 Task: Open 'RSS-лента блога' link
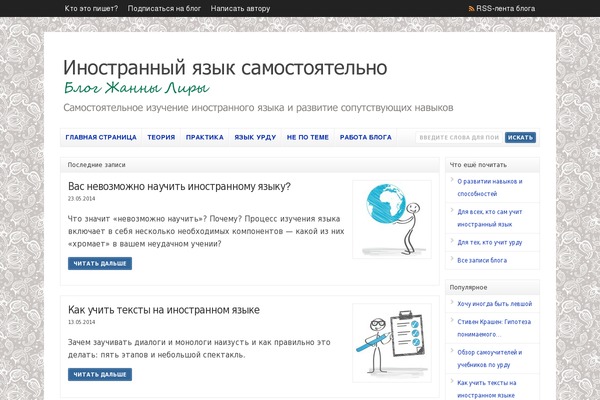tap(505, 8)
